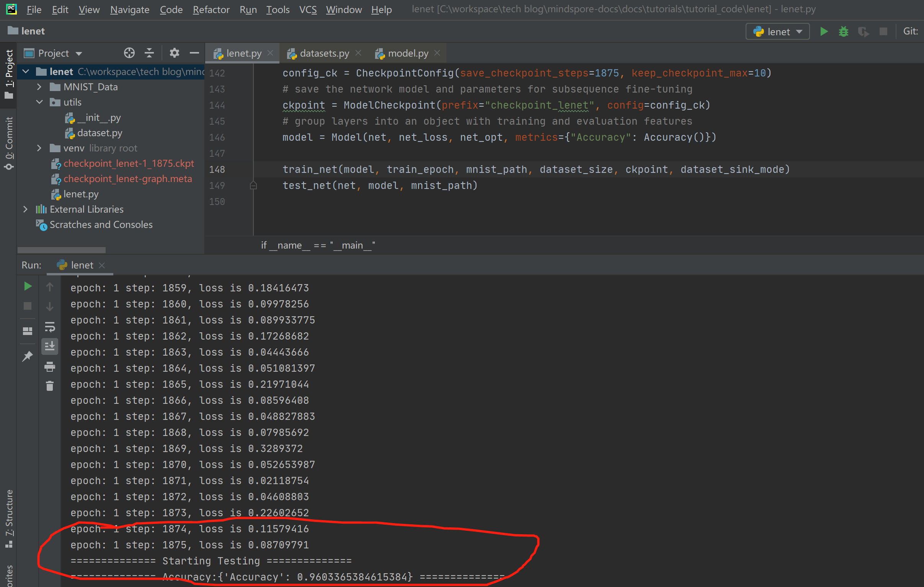Open Project panel settings gear
Viewport: 924px width, 587px height.
tap(174, 53)
